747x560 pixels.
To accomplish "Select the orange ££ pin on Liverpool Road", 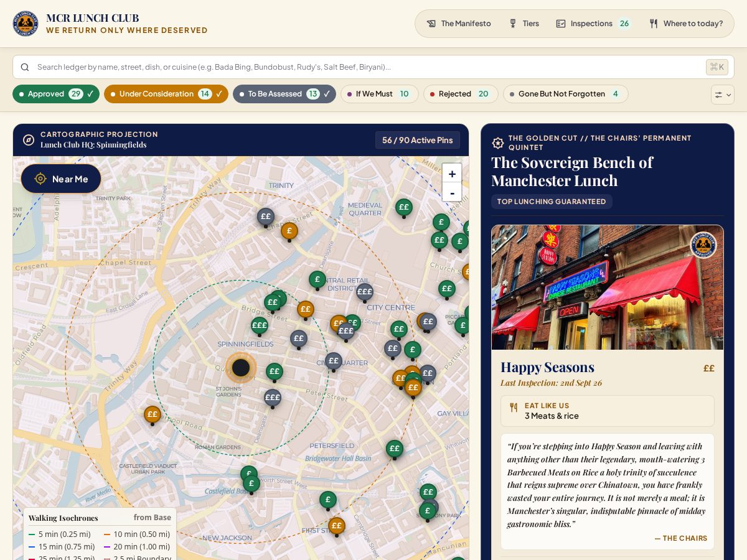I will click(x=153, y=415).
